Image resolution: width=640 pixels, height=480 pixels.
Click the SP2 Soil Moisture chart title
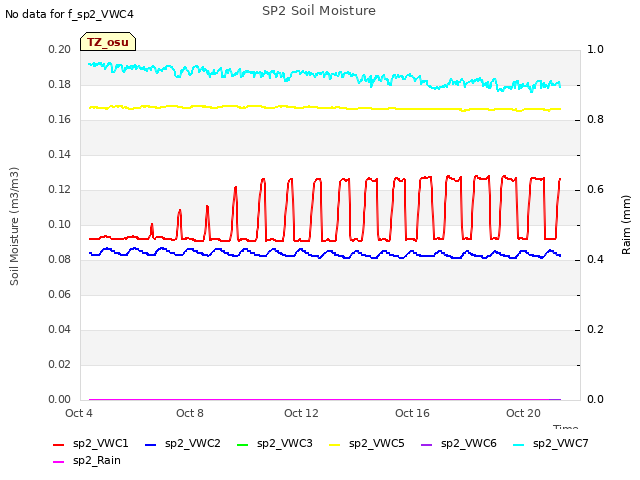(x=319, y=11)
